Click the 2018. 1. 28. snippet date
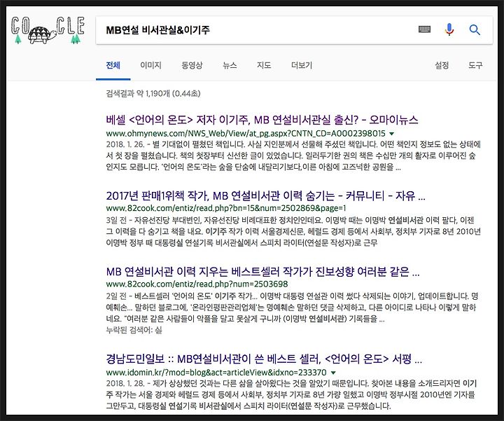 click(x=125, y=383)
